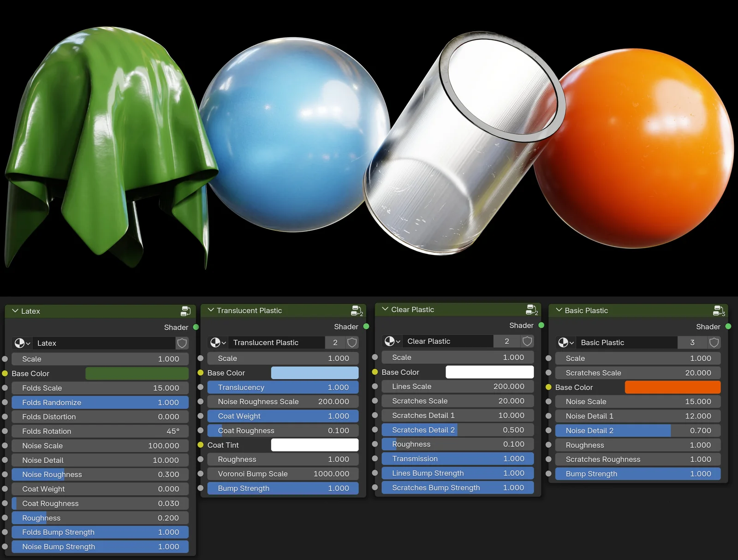Click the 2 users count button on Translucent Plastic
Viewport: 738px width, 560px height.
point(335,342)
